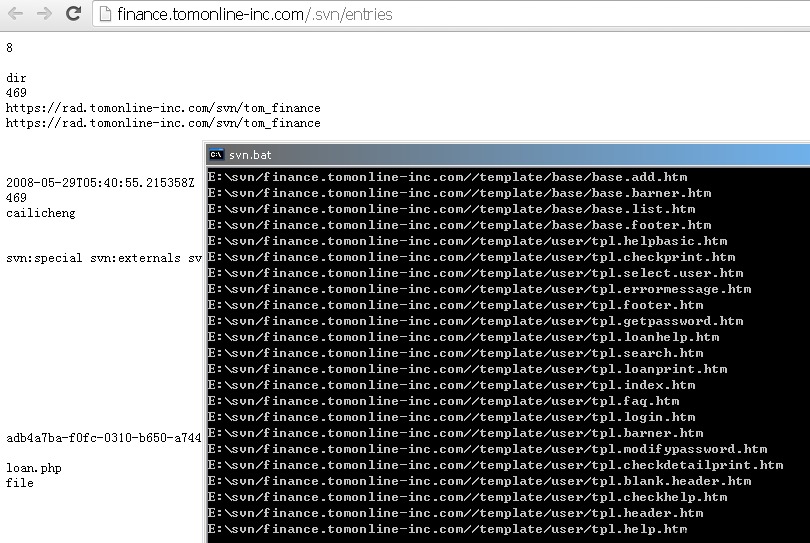
Task: Click the word 'file' below loan.php
Action: (20, 483)
